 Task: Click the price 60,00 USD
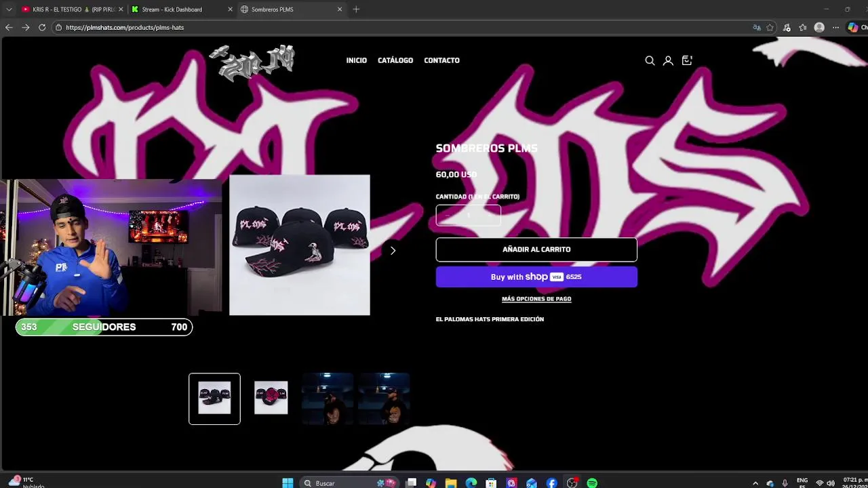pos(456,174)
